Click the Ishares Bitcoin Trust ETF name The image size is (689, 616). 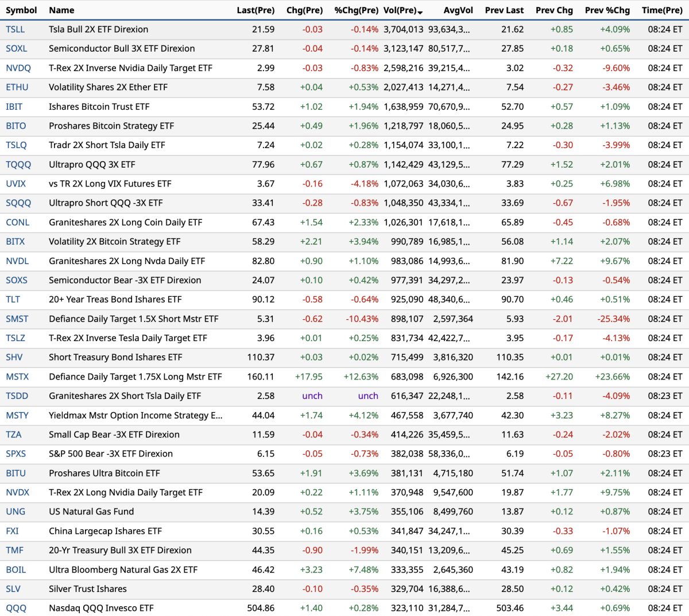(99, 107)
